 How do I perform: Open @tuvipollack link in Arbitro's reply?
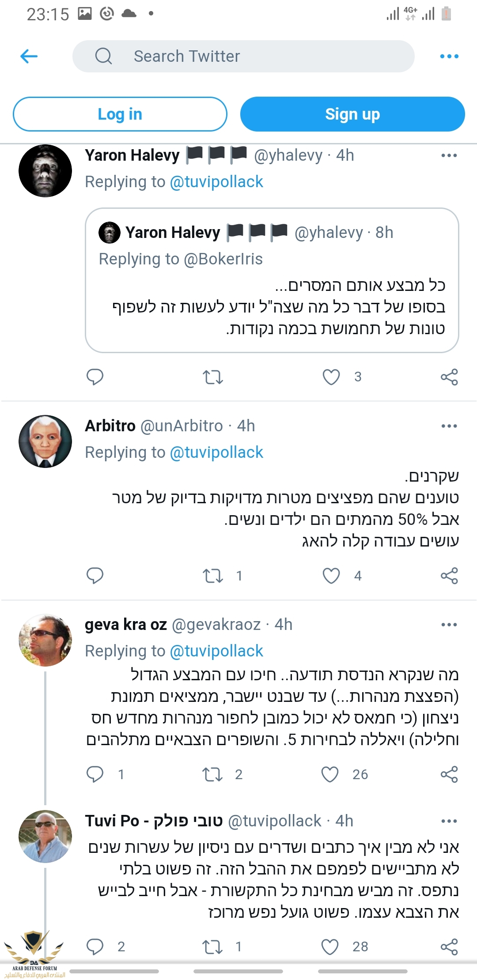[x=216, y=452]
